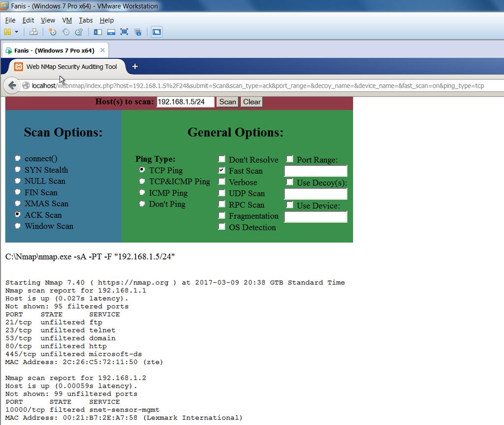Select the Fanis Windows 7 Pro x64 VM tab

pos(54,51)
